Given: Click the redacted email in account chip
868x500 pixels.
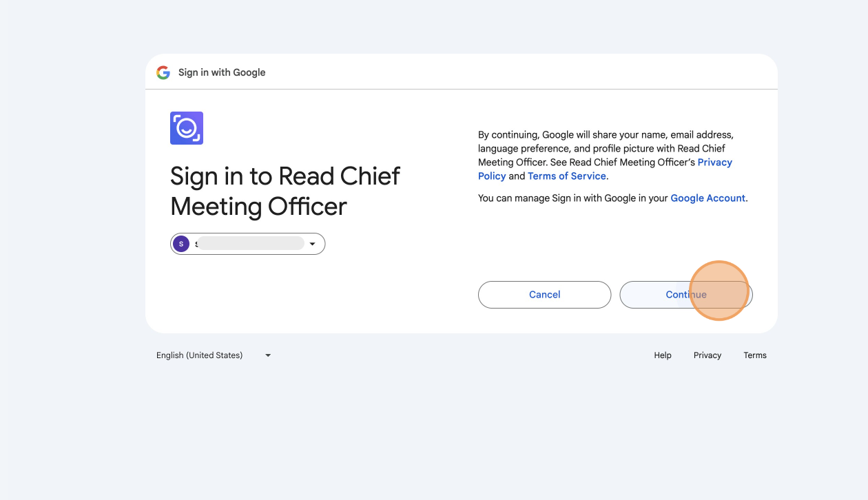Looking at the screenshot, I should [249, 243].
